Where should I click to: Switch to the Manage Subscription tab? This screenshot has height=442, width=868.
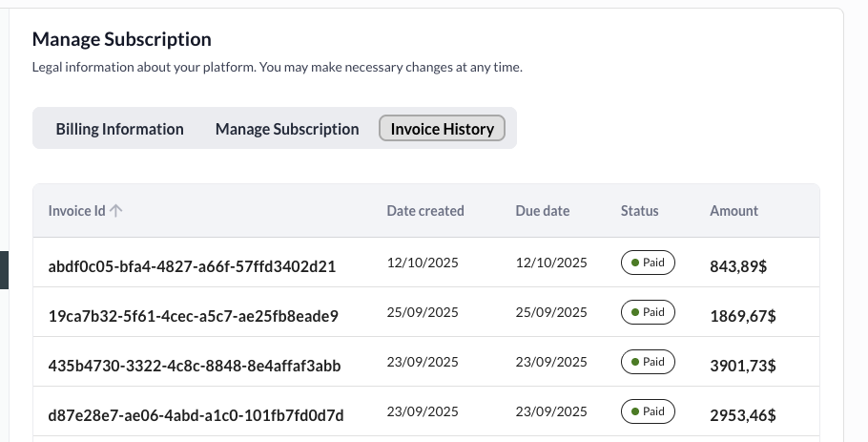287,129
